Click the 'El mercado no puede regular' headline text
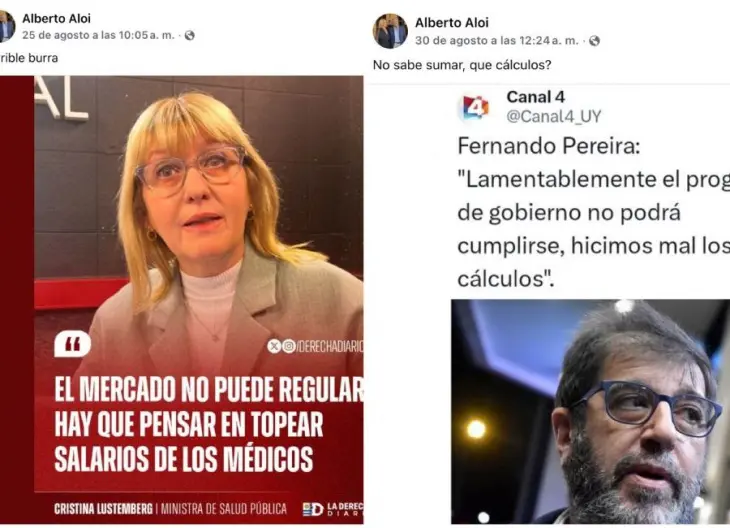The height and width of the screenshot is (528, 730). tap(209, 389)
